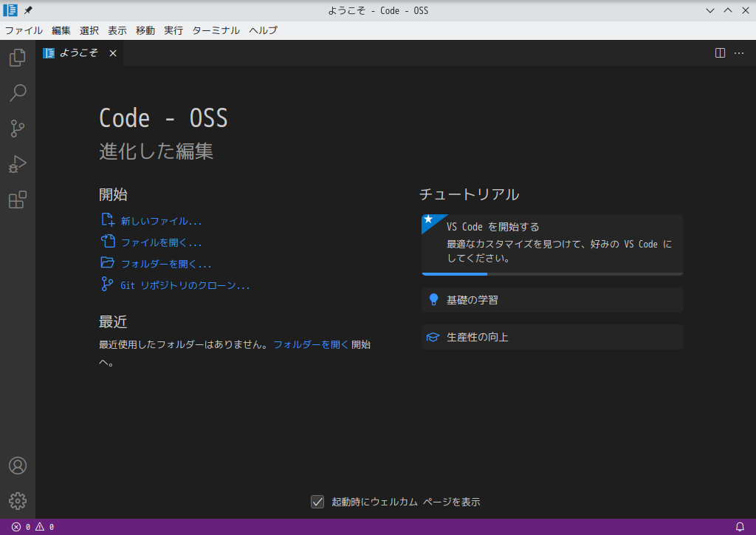Click the フォルダーを開く... link under 開始
Screen dimensions: 756x535
tap(166, 264)
